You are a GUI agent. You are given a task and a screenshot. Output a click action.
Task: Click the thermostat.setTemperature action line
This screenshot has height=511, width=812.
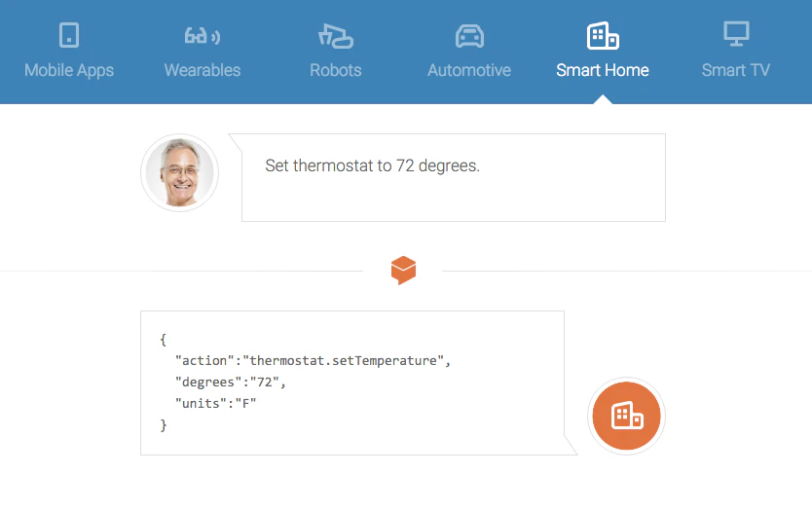coord(313,360)
